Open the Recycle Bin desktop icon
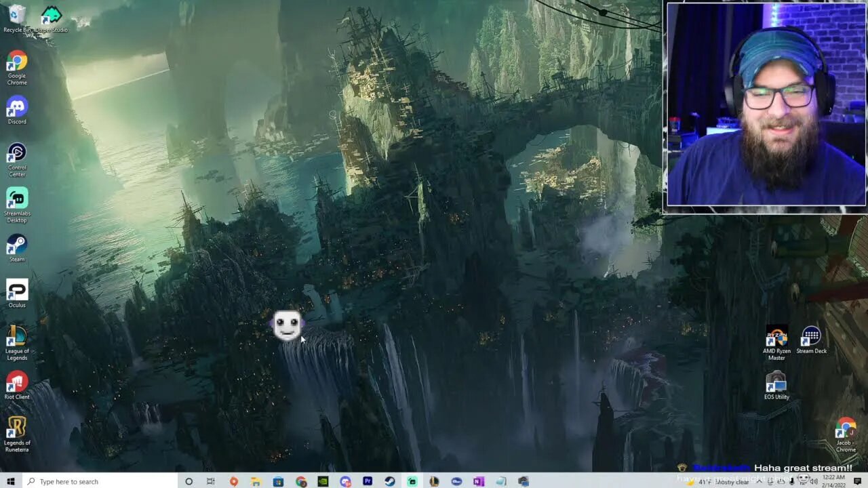 coord(17,19)
